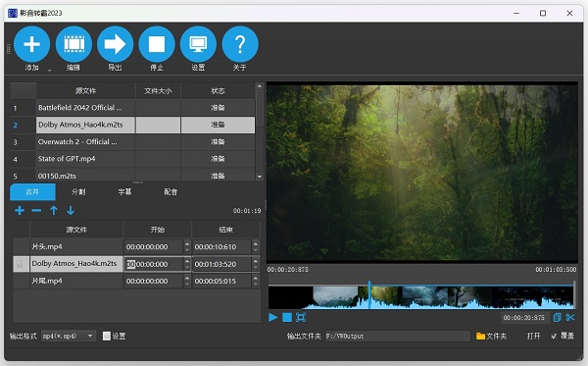This screenshot has height=366, width=588.
Task: Click the 文件大小 column header
Action: (x=158, y=91)
